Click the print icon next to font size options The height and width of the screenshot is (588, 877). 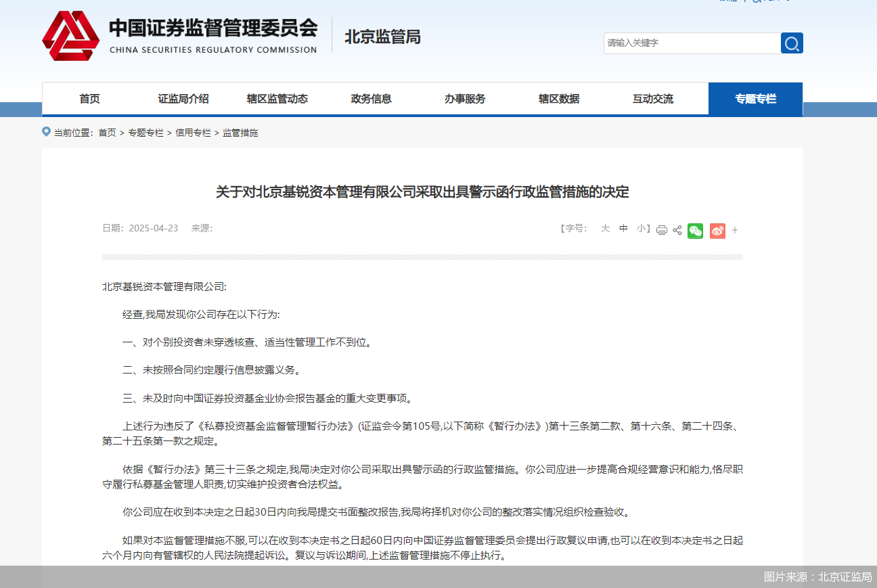click(661, 230)
